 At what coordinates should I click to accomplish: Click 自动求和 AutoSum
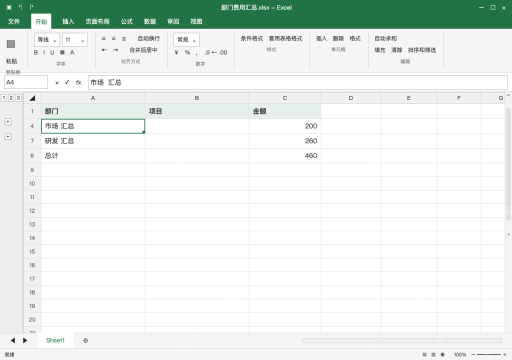(386, 39)
